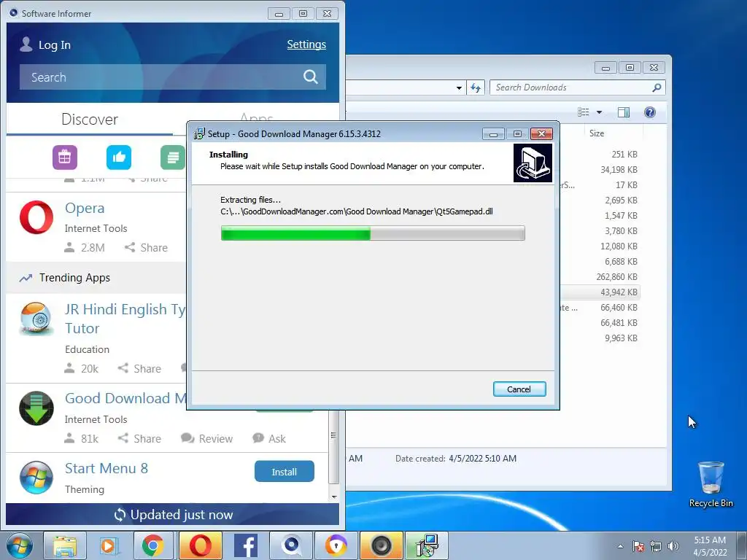Select the 9,963 KB file row
The height and width of the screenshot is (560, 747).
pos(600,338)
